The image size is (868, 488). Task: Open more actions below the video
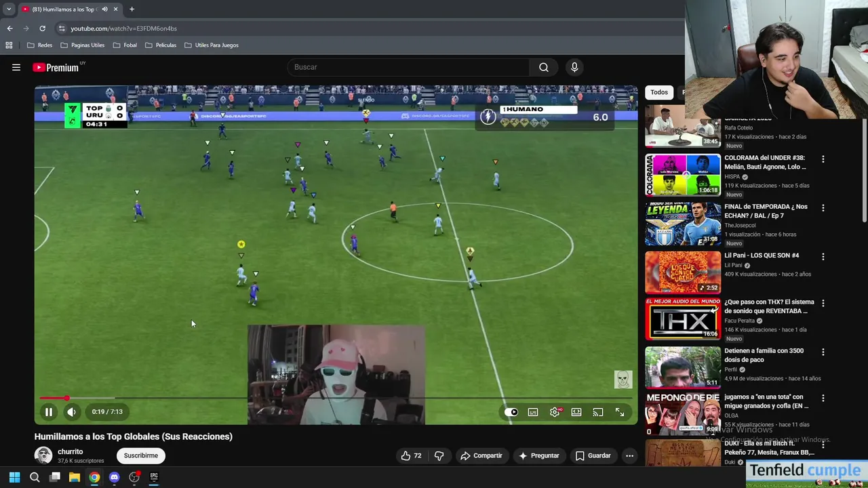click(x=629, y=455)
